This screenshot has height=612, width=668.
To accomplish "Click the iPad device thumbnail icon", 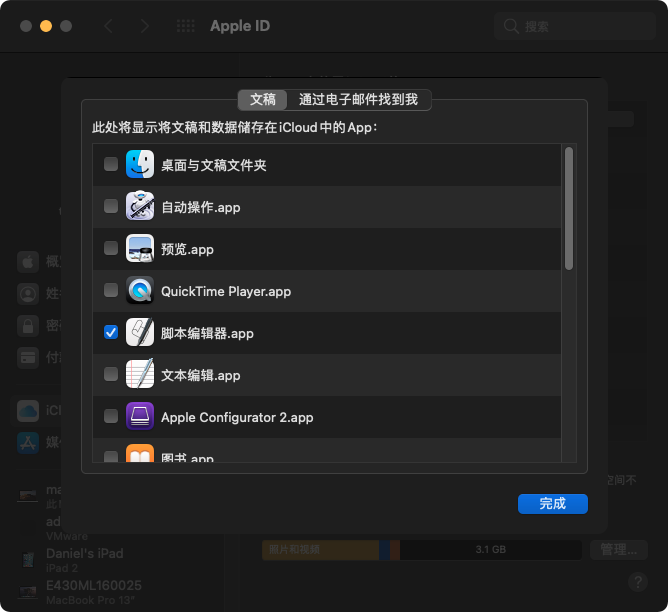I will click(x=28, y=560).
